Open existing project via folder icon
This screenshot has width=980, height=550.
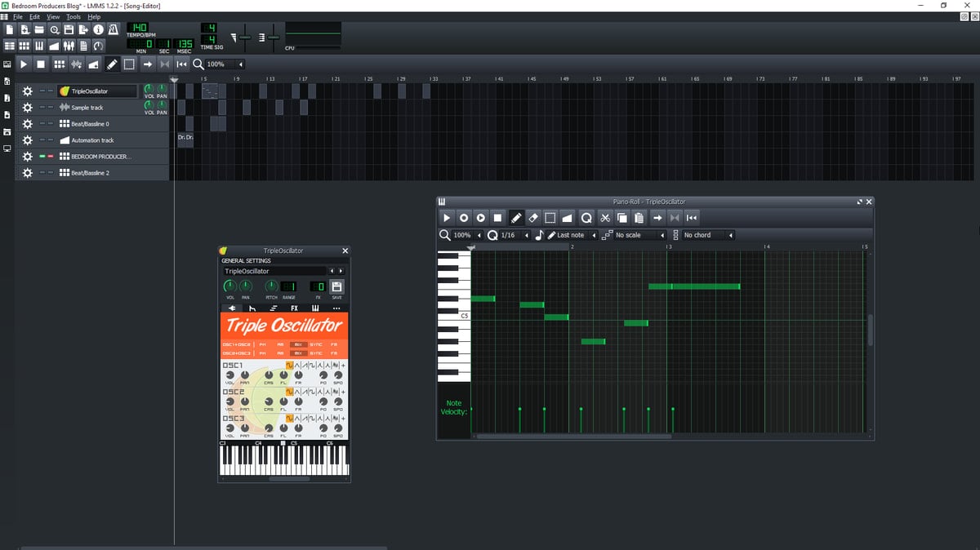39,29
